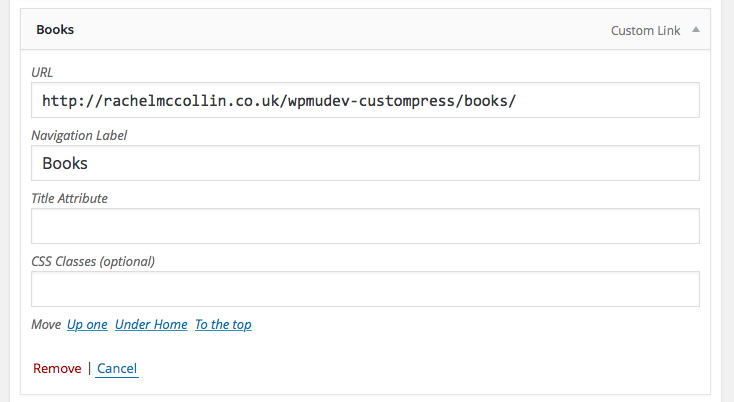Viewport: 734px width, 402px height.
Task: Click the URL field label
Action: [44, 72]
